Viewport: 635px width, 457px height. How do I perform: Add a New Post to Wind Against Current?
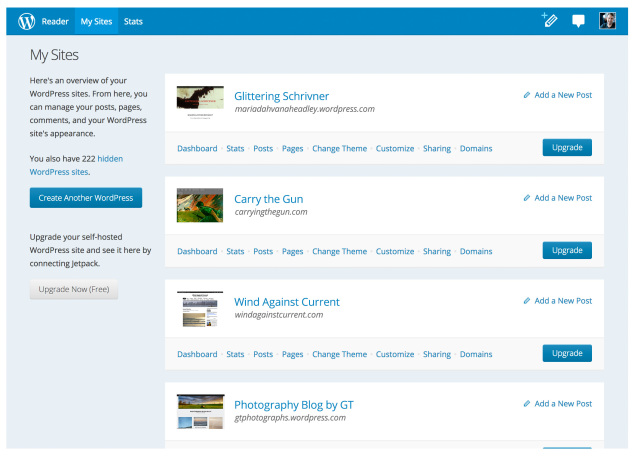558,301
